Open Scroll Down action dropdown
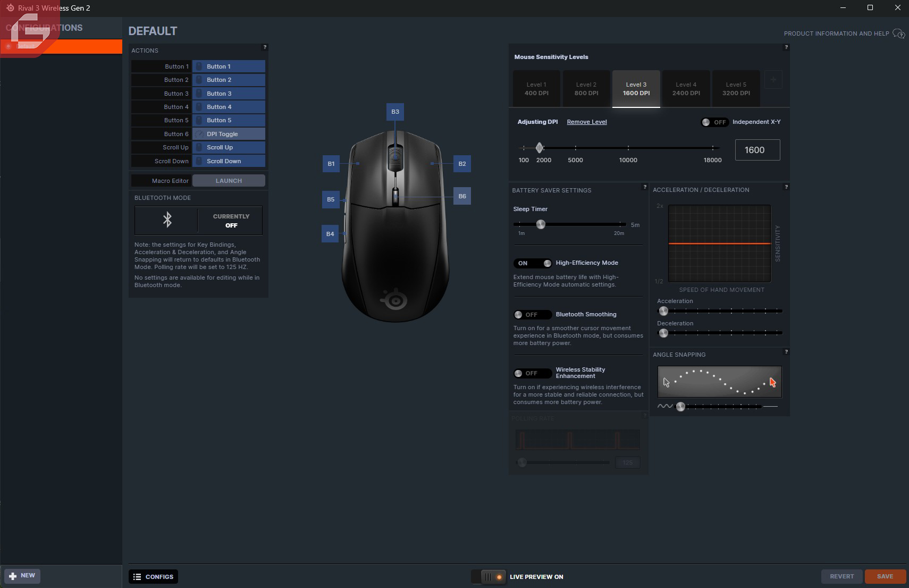 click(x=229, y=161)
